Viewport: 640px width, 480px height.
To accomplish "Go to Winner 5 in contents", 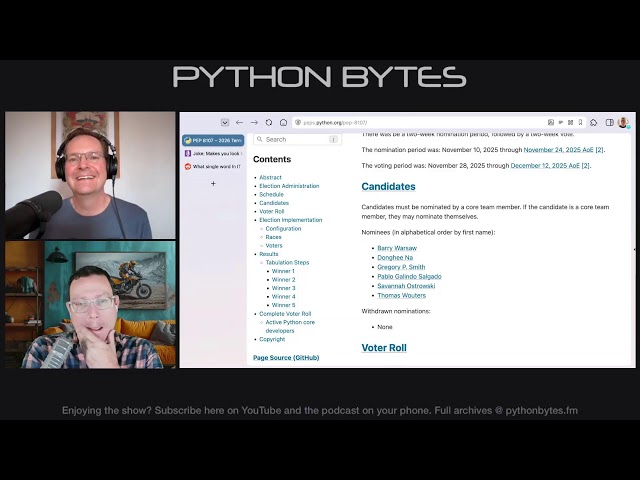I will tap(284, 305).
